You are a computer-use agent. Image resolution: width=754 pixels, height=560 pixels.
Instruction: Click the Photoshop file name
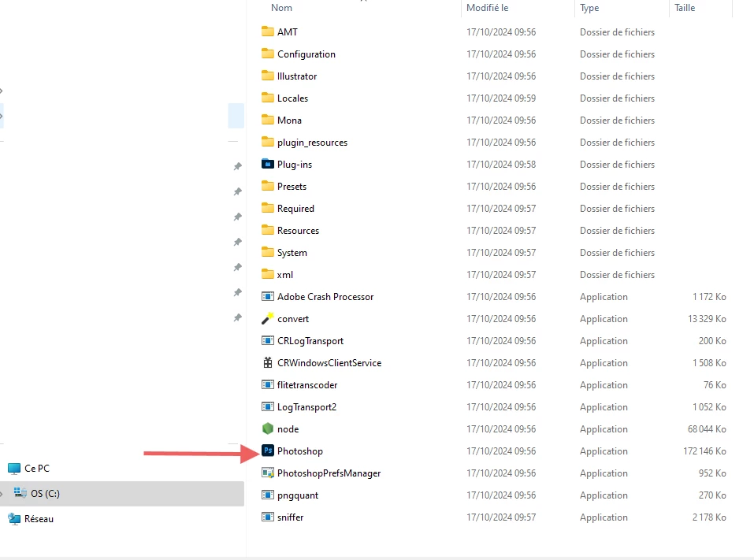[300, 451]
